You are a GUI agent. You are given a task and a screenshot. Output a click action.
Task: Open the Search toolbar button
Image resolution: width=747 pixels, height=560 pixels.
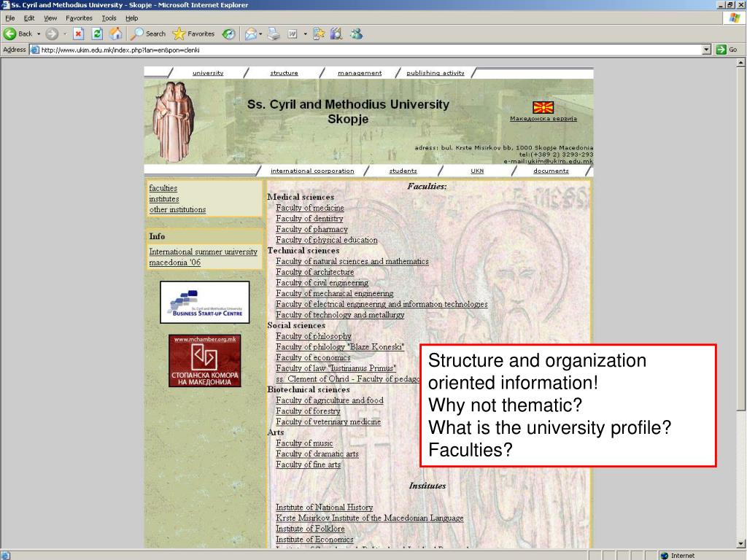(149, 34)
